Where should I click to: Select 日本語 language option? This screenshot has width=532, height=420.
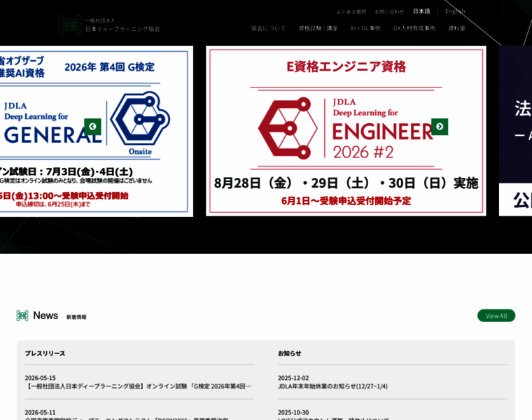tap(421, 11)
